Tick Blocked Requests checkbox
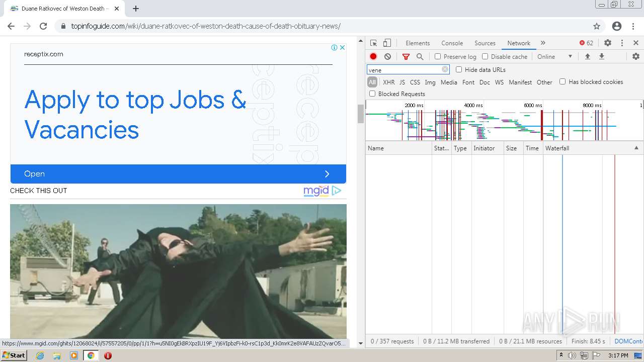 click(x=372, y=94)
